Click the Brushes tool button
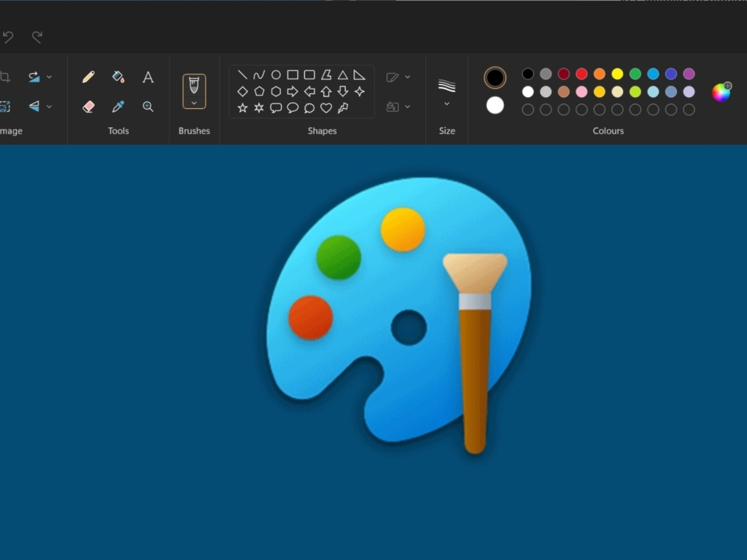Viewport: 747px width, 560px height. click(194, 85)
